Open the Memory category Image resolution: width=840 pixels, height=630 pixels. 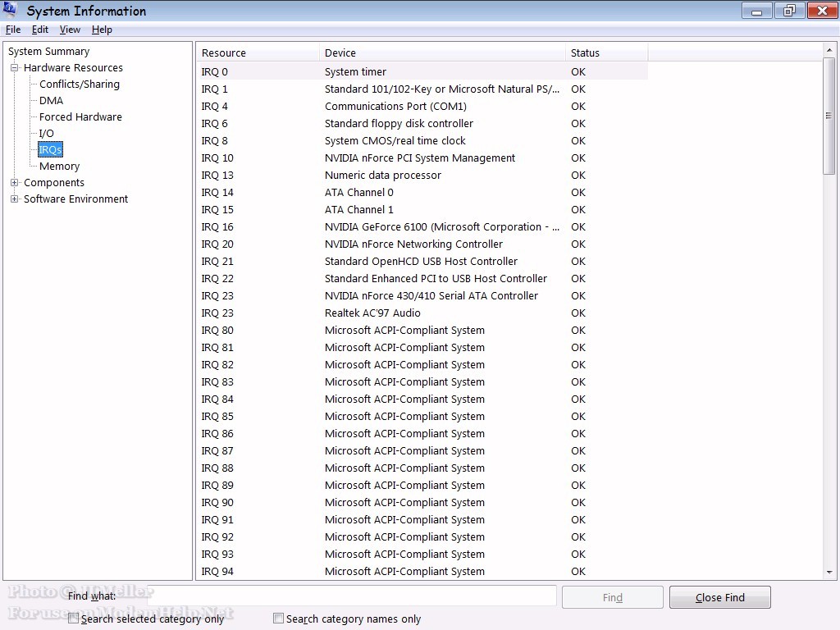(x=59, y=166)
